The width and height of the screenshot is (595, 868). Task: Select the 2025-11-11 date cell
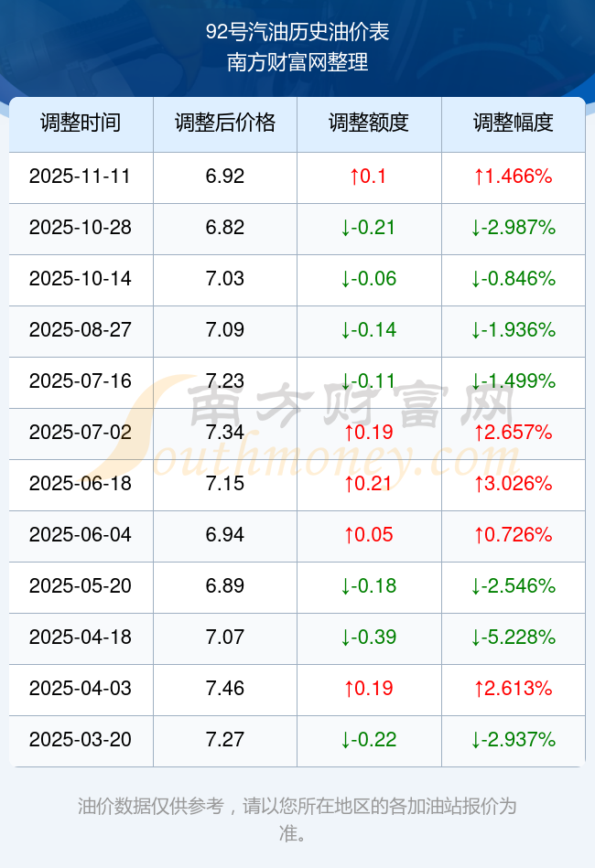[81, 177]
